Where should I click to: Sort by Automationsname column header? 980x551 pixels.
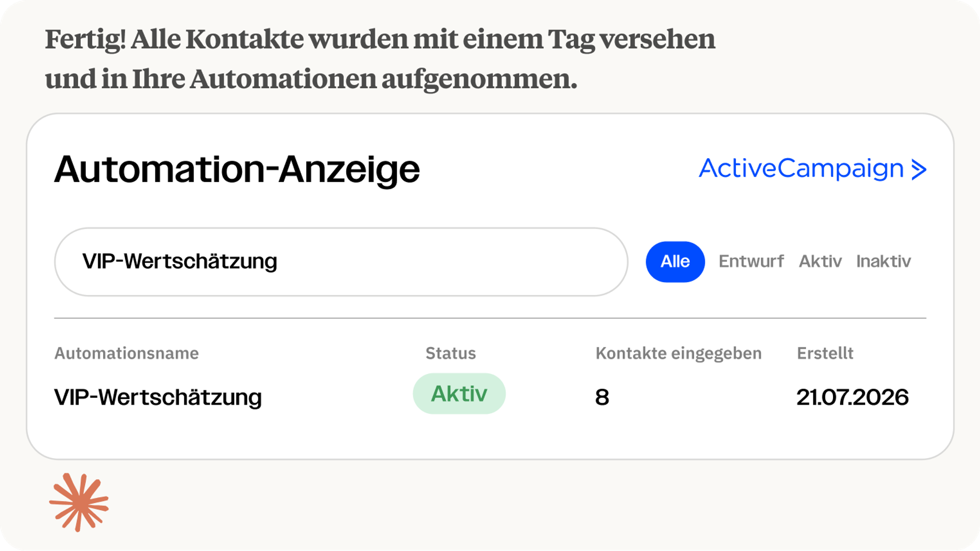coord(127,353)
